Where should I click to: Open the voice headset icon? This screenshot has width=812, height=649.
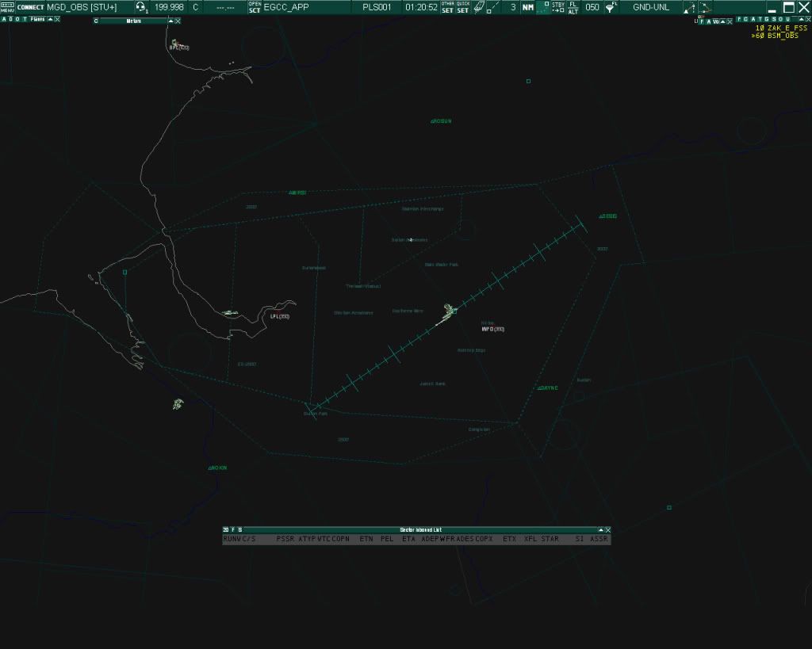[x=140, y=7]
